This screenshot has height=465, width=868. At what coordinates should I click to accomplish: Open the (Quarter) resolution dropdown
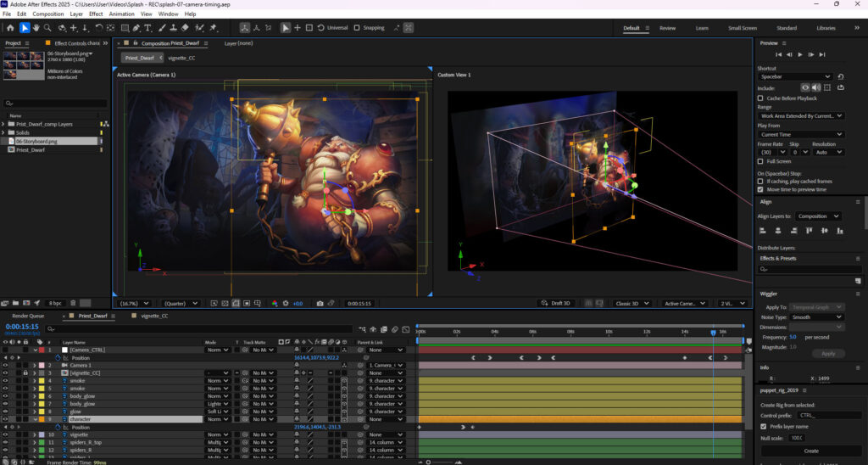pos(181,303)
